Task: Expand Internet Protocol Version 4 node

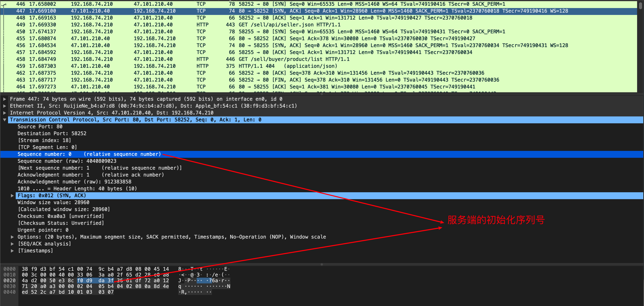Action: click(4, 113)
